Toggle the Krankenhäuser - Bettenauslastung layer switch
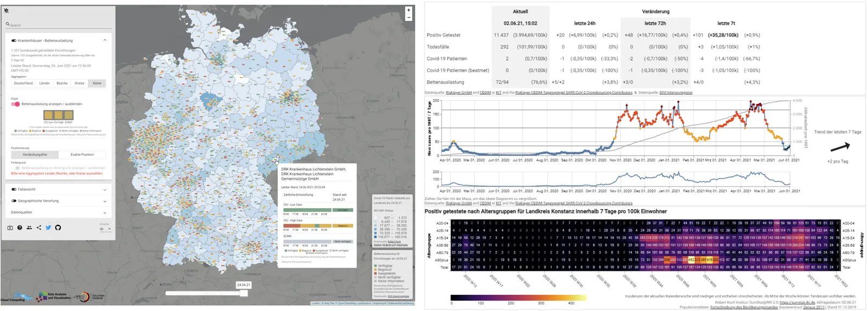868x311 pixels. click(14, 41)
